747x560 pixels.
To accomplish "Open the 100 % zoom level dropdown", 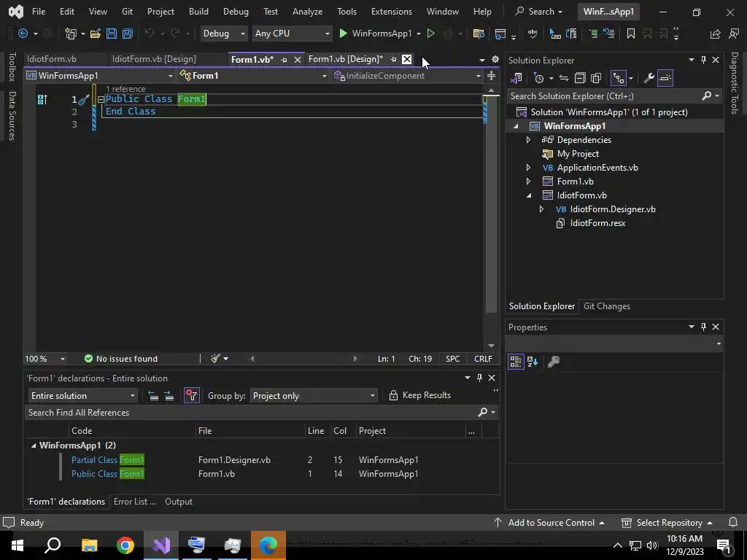I will [x=44, y=359].
